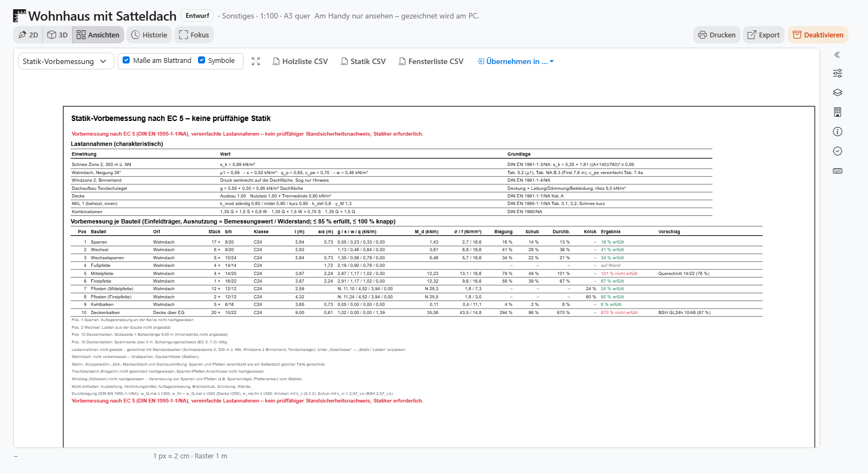Image resolution: width=868 pixels, height=473 pixels.
Task: Click the suggestion Querschnitt 14/22 (76 %)
Action: [x=684, y=273]
